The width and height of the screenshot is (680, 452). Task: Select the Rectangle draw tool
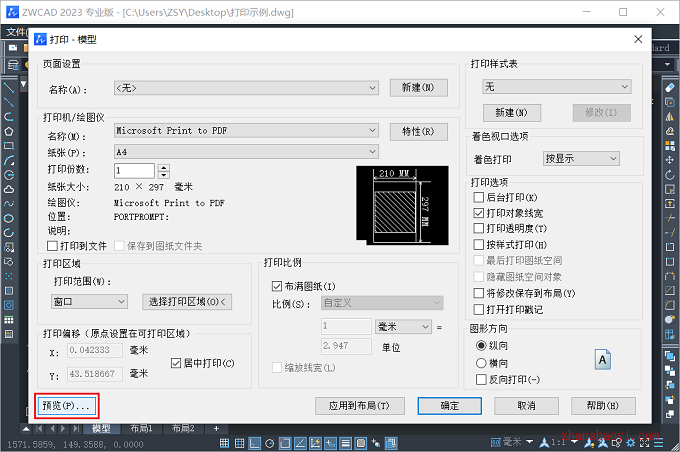(9, 146)
